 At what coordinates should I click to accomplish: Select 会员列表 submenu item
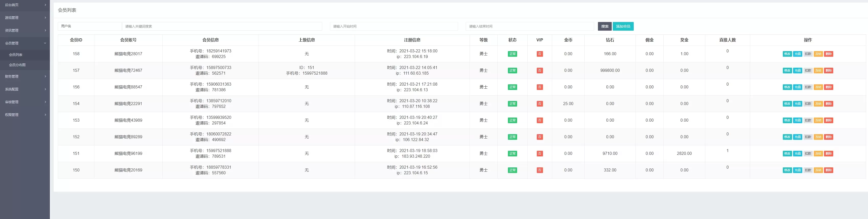[x=16, y=55]
